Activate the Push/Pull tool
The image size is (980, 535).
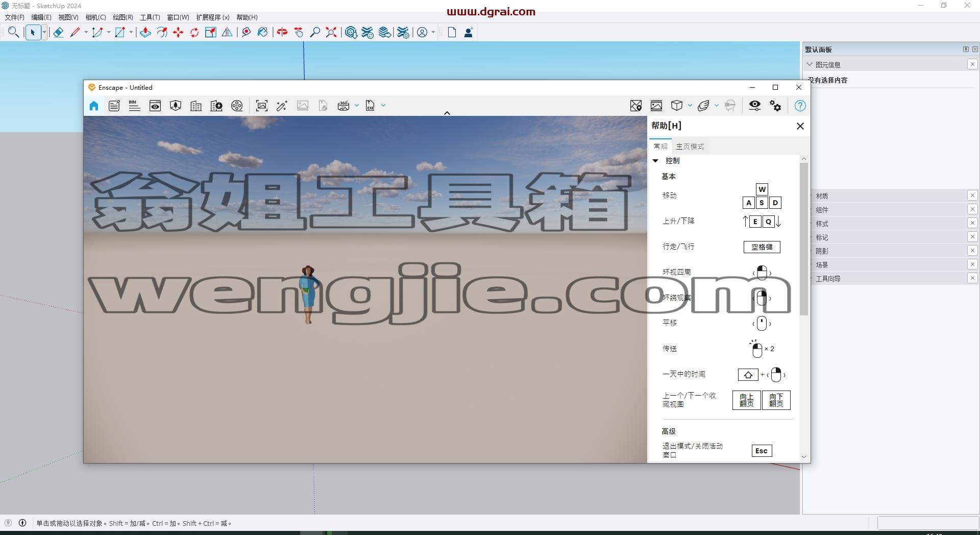pos(145,33)
